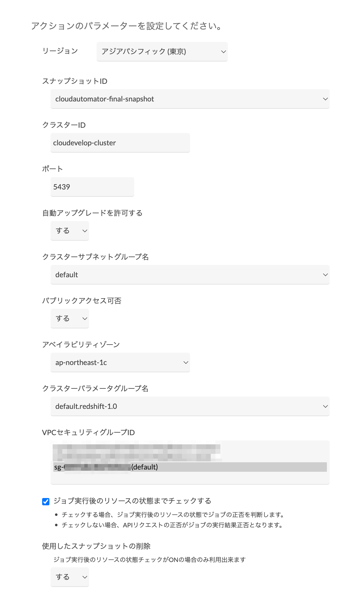
Task: Click the chevron on the アベイラビリティゾーン selector
Action: pos(186,362)
